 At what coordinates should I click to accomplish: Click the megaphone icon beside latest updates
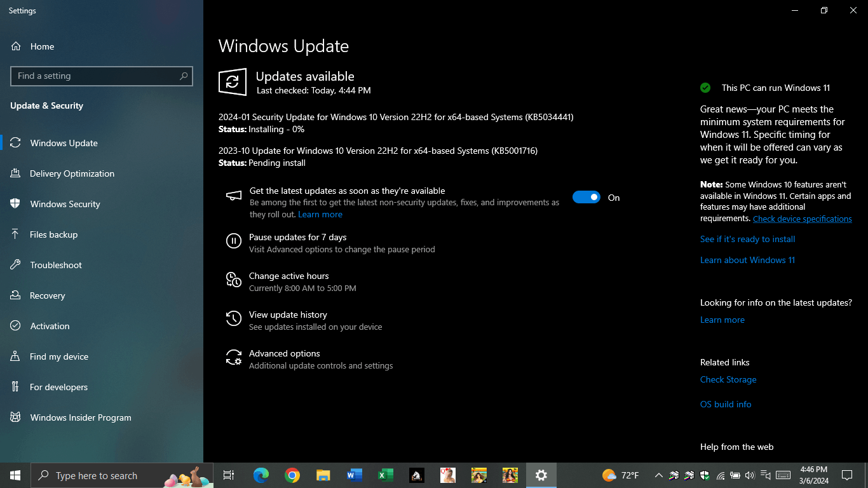click(234, 196)
